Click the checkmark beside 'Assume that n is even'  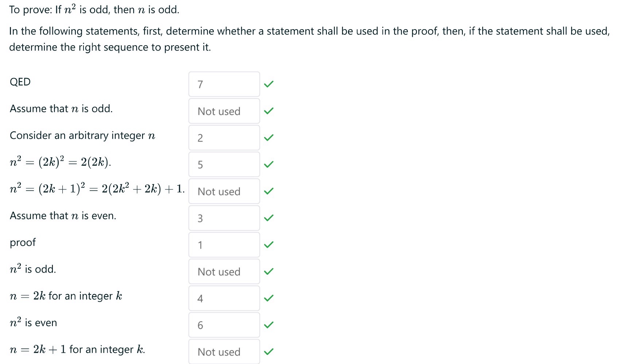[269, 218]
